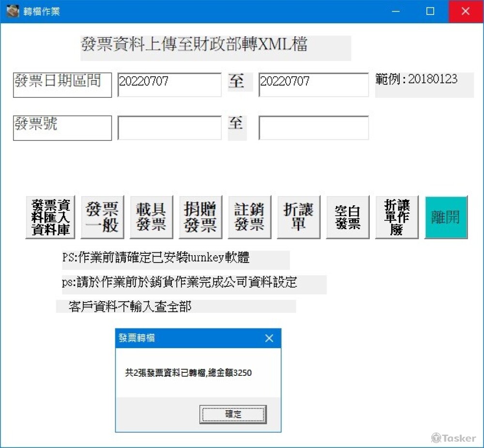Click the 折讓單作廢 button
This screenshot has width=484, height=448.
tap(397, 217)
